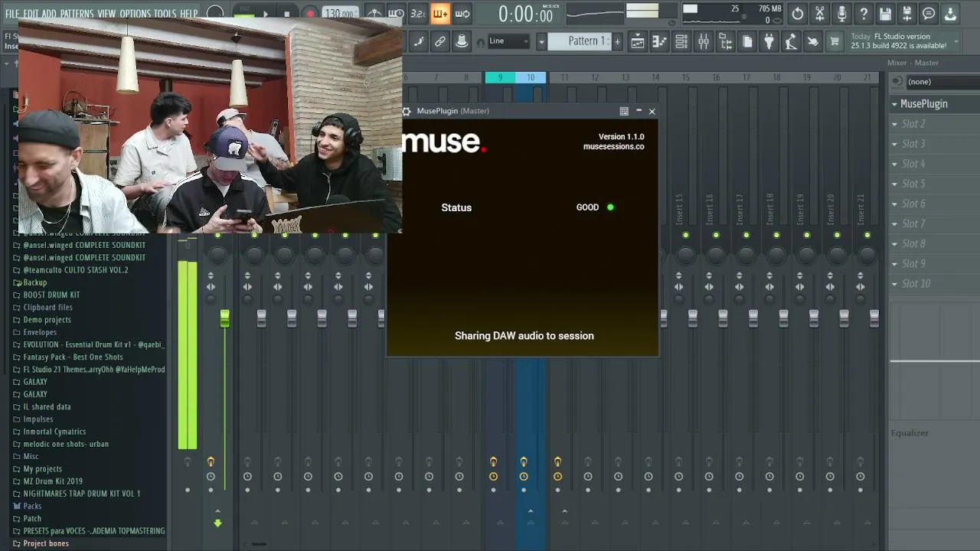Mute Insert 2 via its green LED

[x=285, y=235]
